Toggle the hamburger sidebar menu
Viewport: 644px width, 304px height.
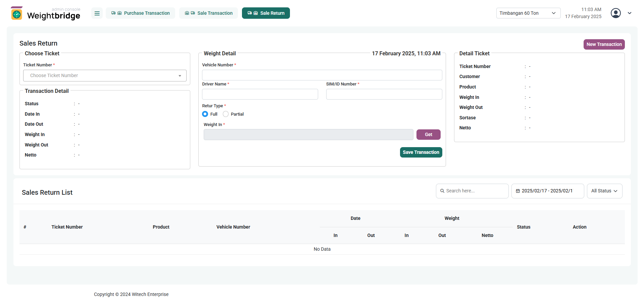pyautogui.click(x=97, y=13)
